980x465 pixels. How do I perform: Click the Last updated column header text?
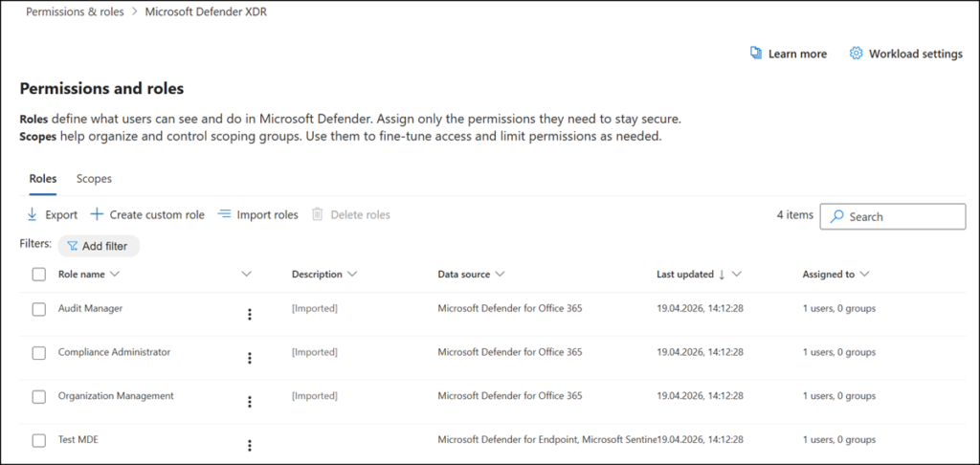click(685, 275)
